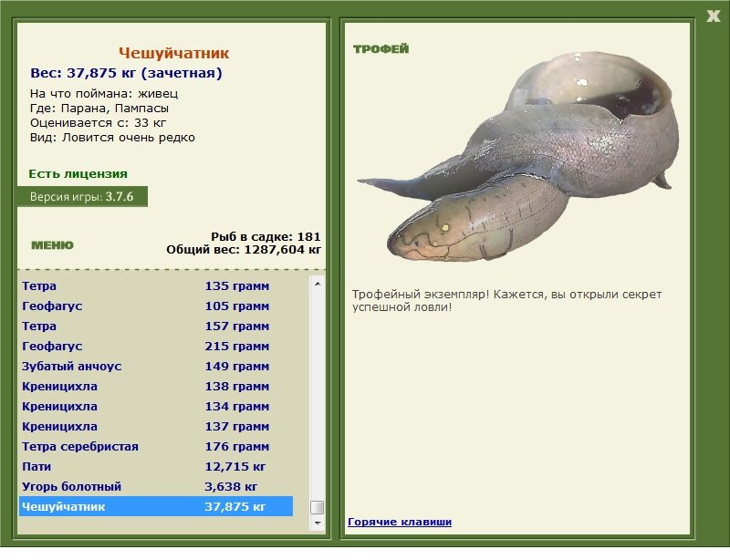Click the Где: Парана, Пампасы line
Viewport: 730px width, 560px height.
coord(99,108)
